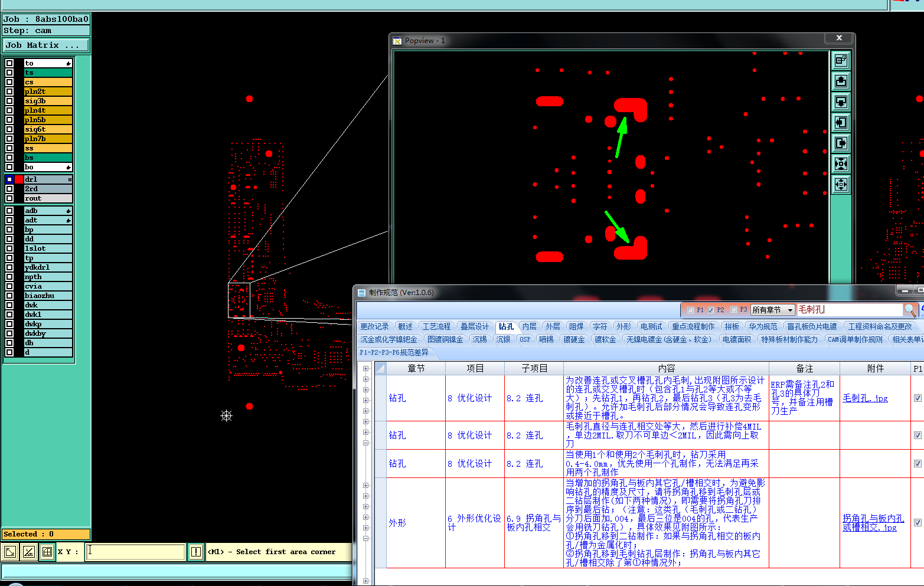Zoom in Popview with inward-arrows icon
The image size is (924, 586).
[841, 163]
